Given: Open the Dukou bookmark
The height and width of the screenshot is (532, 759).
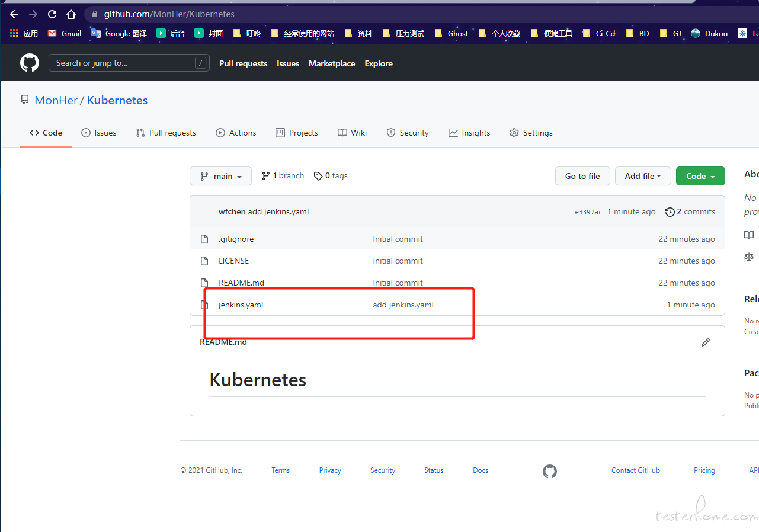Looking at the screenshot, I should tap(709, 33).
